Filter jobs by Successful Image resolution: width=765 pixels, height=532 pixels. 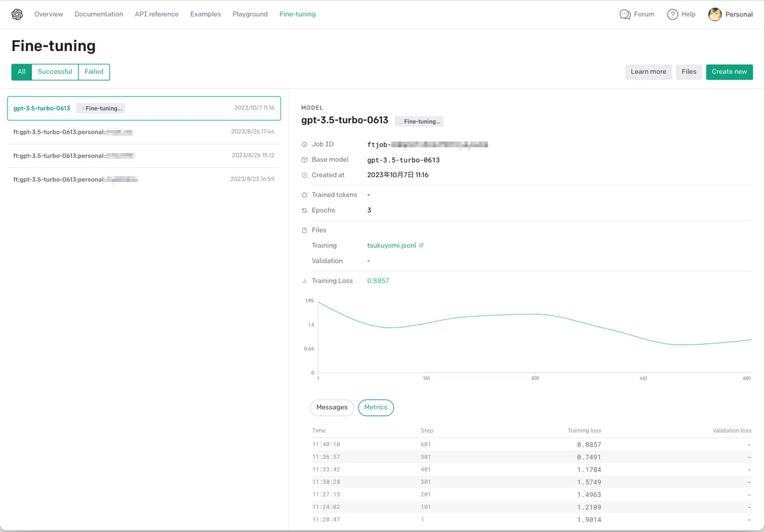click(55, 72)
